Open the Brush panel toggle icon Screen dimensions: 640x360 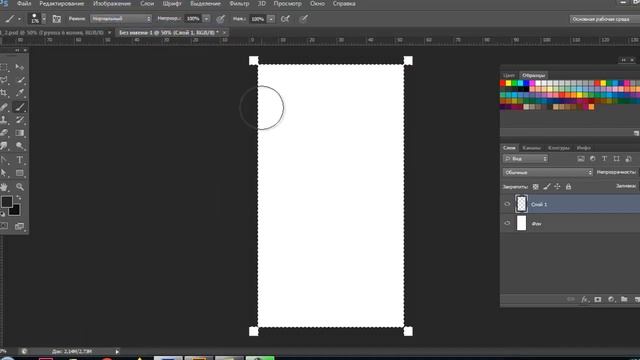[x=57, y=19]
